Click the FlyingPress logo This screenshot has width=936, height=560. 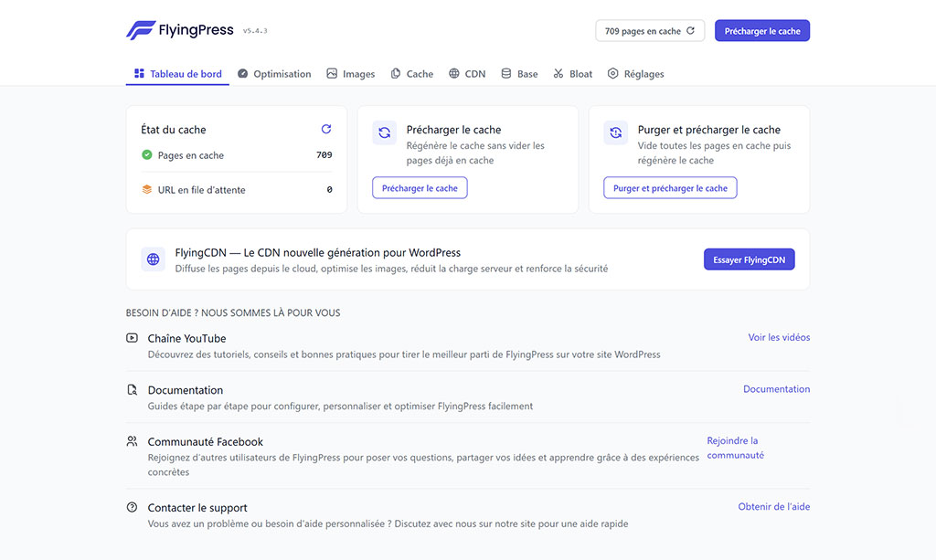pyautogui.click(x=180, y=30)
